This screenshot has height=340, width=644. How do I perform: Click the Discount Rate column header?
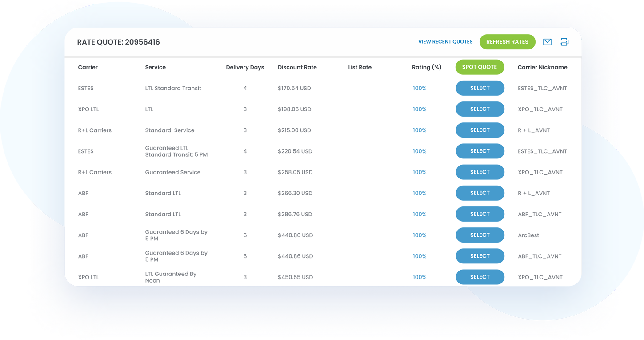(297, 68)
